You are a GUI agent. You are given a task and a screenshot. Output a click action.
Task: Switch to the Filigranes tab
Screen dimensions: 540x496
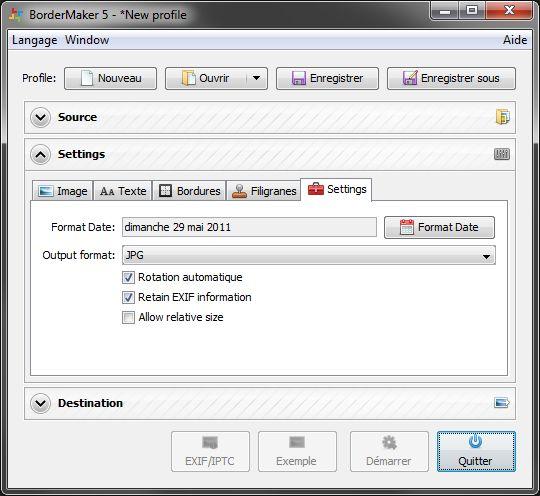[263, 190]
